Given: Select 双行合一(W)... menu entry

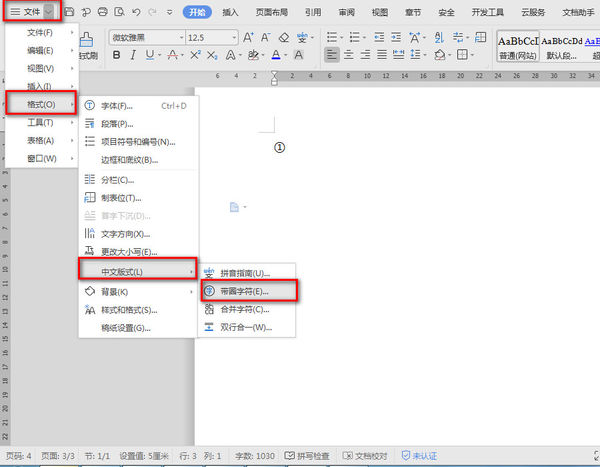Looking at the screenshot, I should pyautogui.click(x=247, y=327).
